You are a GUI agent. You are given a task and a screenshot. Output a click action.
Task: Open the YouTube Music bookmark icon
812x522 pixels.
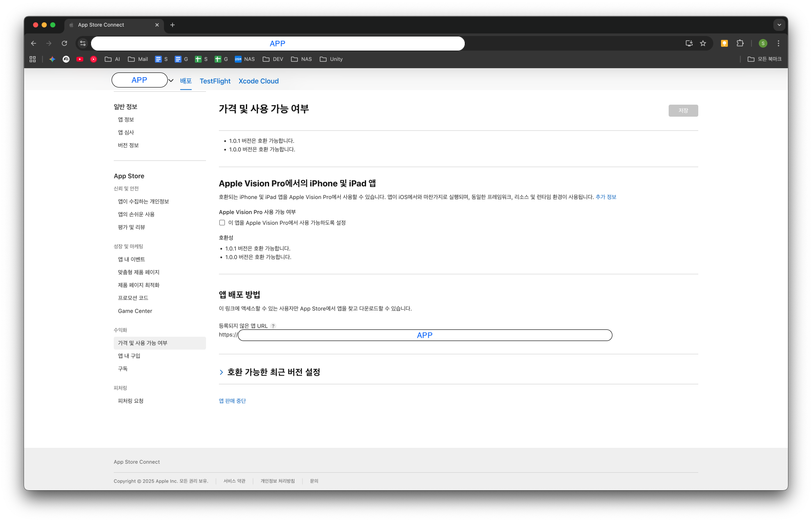click(x=94, y=59)
